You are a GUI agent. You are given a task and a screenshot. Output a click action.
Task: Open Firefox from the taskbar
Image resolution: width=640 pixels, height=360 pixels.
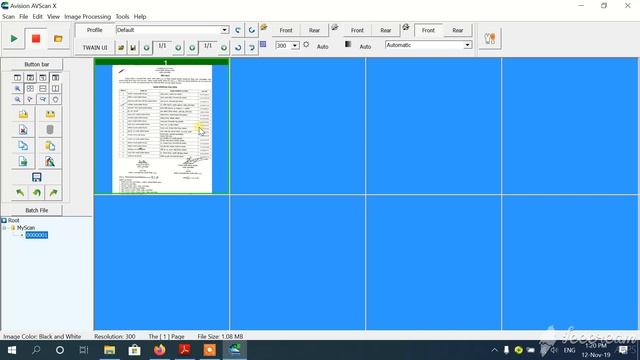point(160,350)
